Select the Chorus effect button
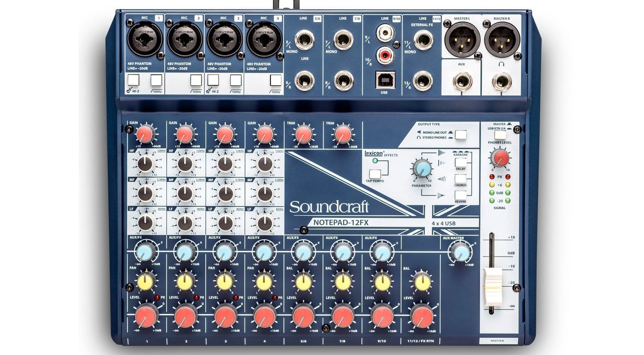The height and width of the screenshot is (355, 644). [460, 178]
